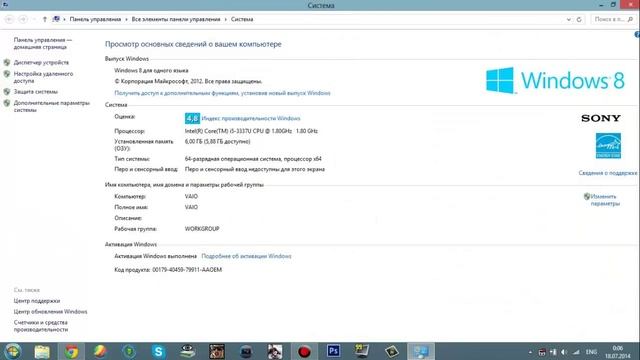
Task: Click the search magnifier icon
Action: point(630,19)
